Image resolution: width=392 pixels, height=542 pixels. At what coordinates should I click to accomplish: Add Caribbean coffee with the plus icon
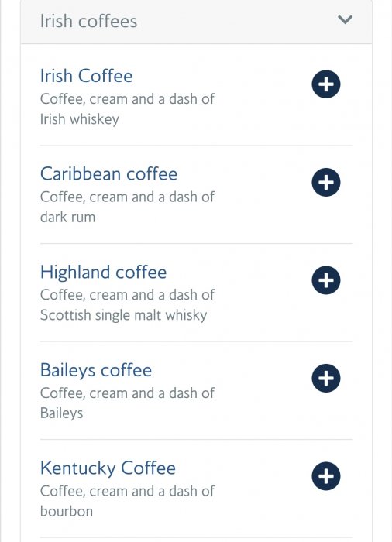click(326, 182)
